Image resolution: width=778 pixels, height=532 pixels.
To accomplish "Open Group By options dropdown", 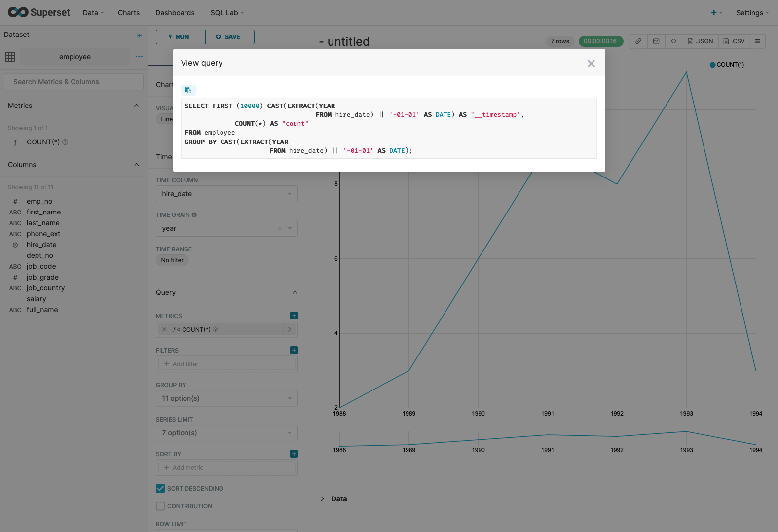I will coord(227,398).
